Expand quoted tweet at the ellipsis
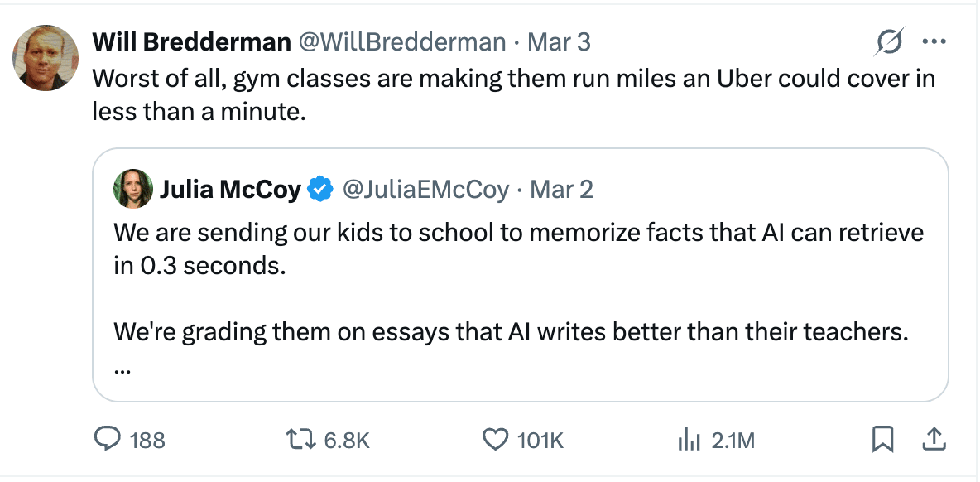Viewport: 980px width, 482px height. [x=122, y=368]
